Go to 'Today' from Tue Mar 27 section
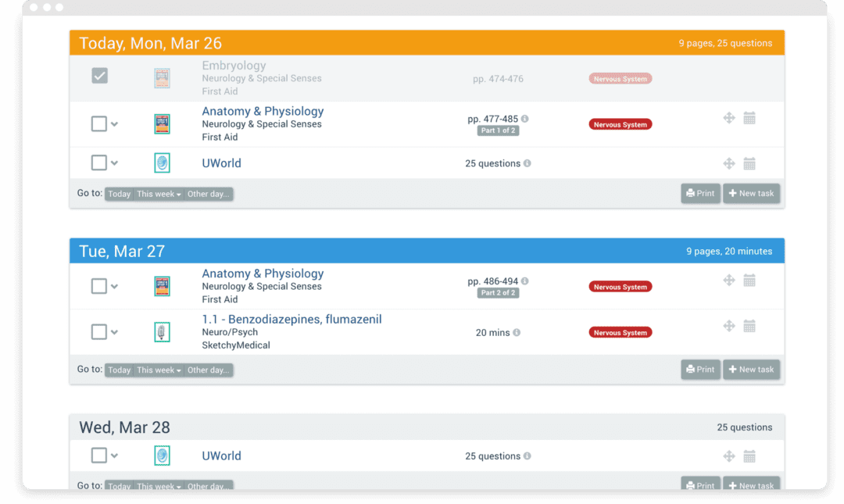Viewport: 844px width, 504px height. [x=119, y=370]
